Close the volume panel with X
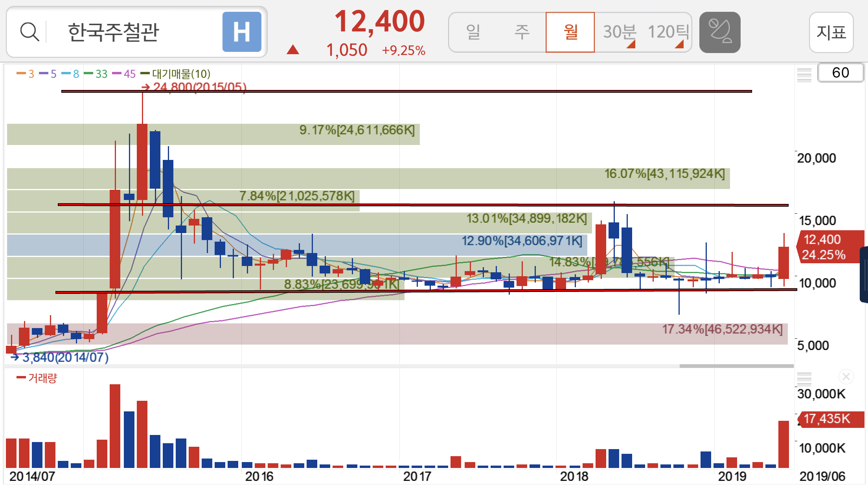This screenshot has height=488, width=868. coord(846,377)
